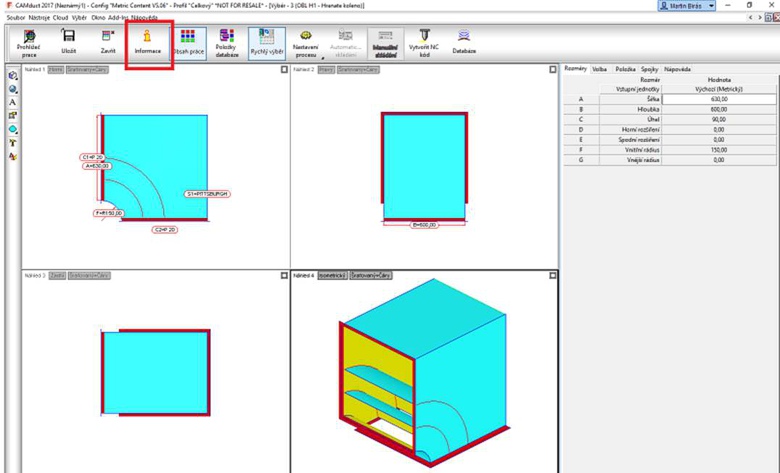Open Obsah práce view
Image resolution: width=780 pixels, height=473 pixels.
[189, 41]
